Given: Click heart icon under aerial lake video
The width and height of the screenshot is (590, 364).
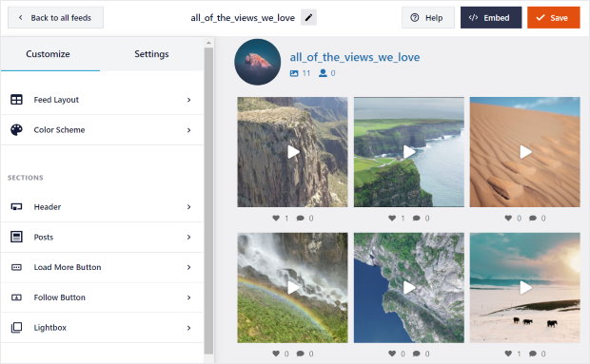Looking at the screenshot, I should [392, 354].
